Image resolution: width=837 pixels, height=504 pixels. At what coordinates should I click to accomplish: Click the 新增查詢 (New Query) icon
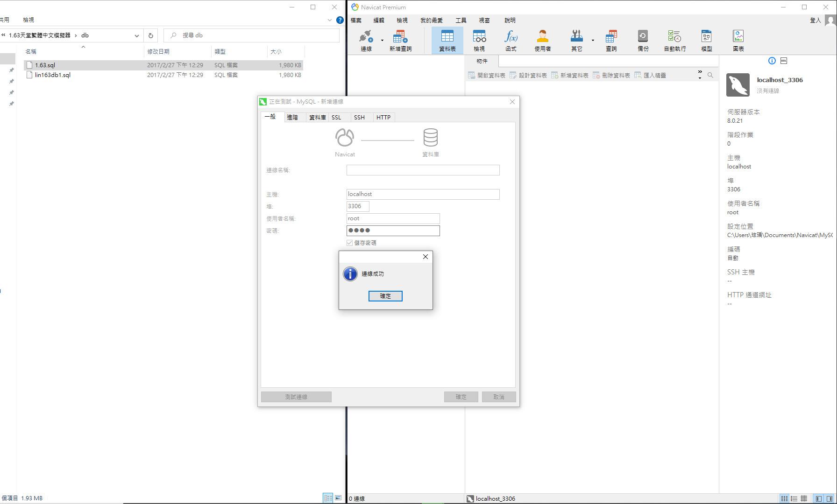(400, 40)
